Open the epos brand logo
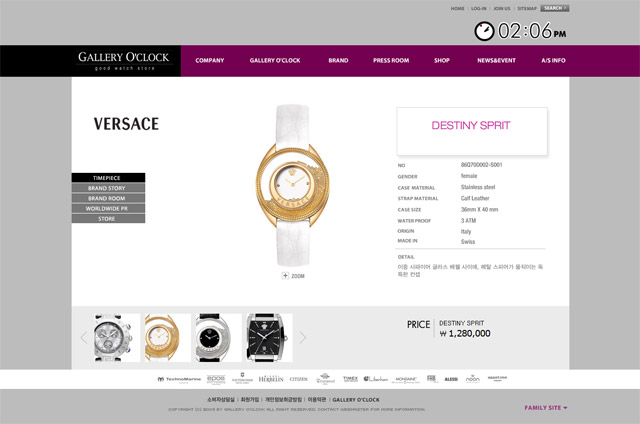 [x=216, y=379]
